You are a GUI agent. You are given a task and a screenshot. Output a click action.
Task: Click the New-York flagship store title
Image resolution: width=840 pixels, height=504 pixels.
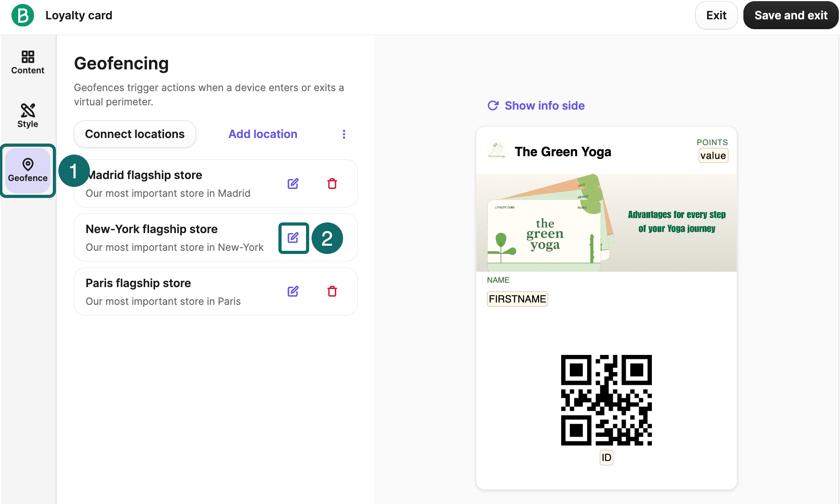tap(151, 229)
